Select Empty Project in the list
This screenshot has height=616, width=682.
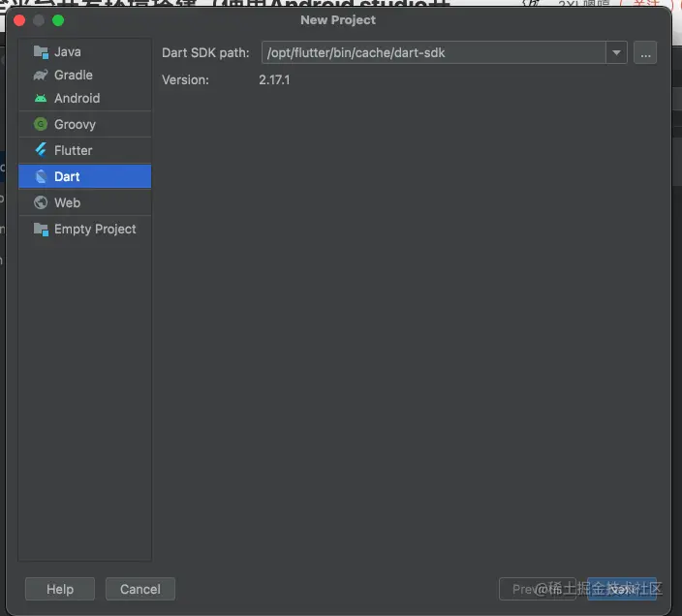point(85,230)
